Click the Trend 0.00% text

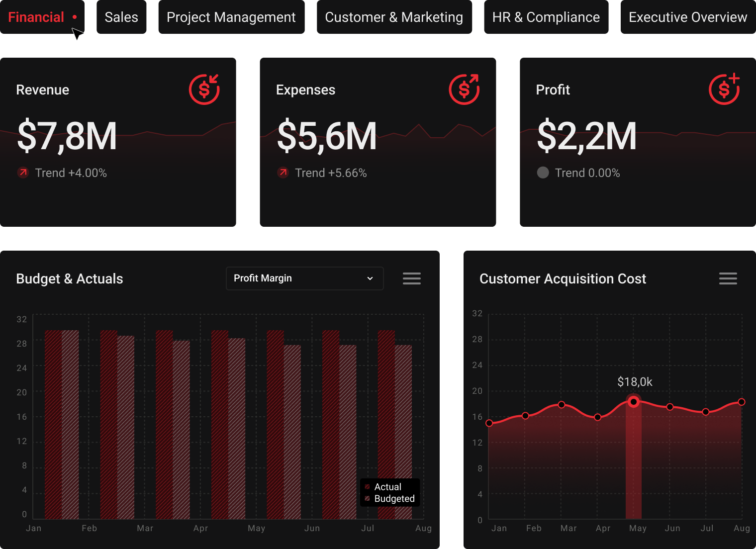point(587,173)
